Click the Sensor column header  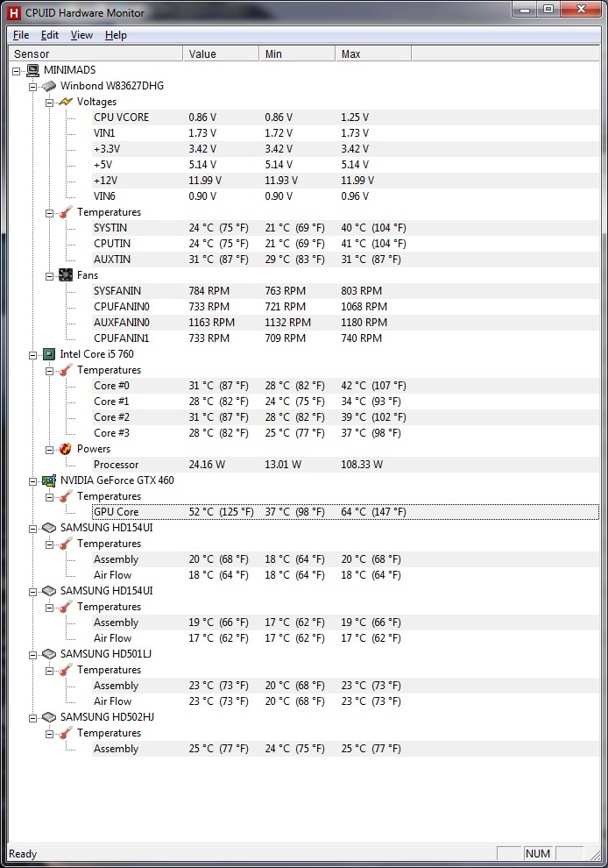pos(95,53)
